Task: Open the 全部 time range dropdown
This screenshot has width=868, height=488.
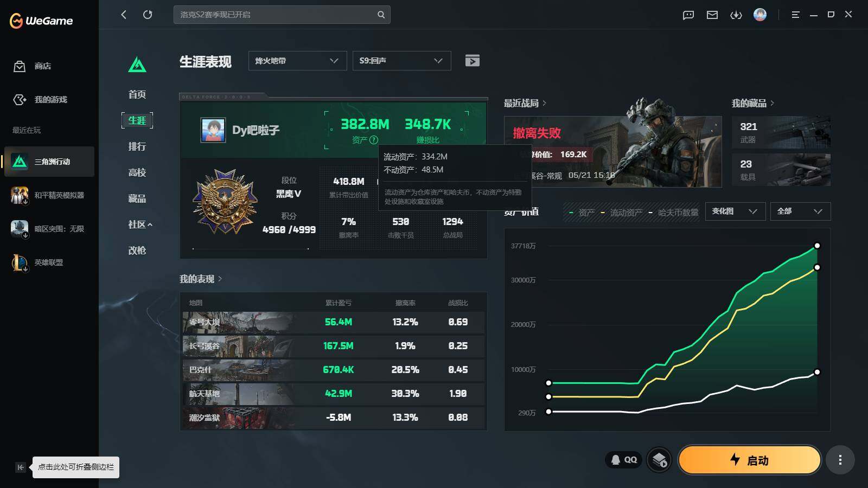Action: pyautogui.click(x=800, y=211)
